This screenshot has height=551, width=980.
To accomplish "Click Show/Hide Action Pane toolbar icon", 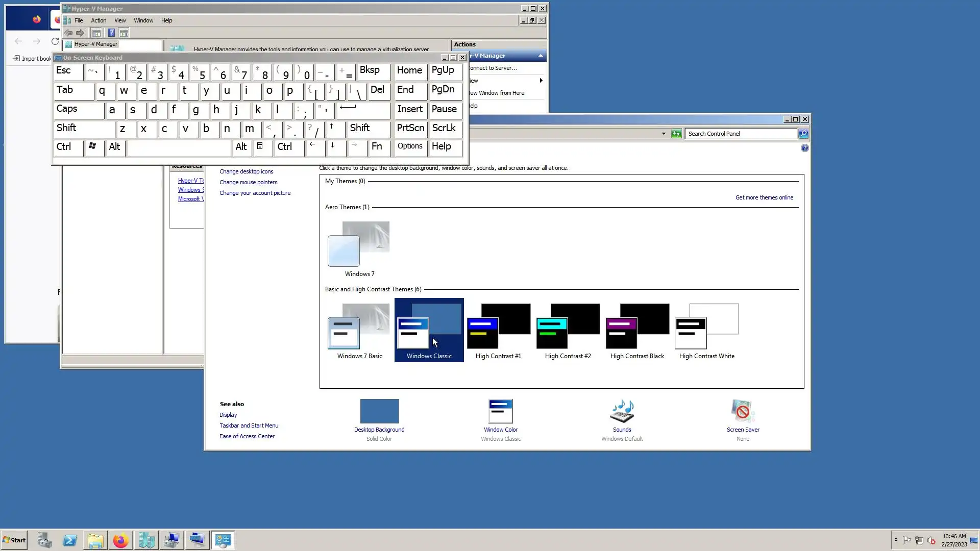I will (x=124, y=33).
